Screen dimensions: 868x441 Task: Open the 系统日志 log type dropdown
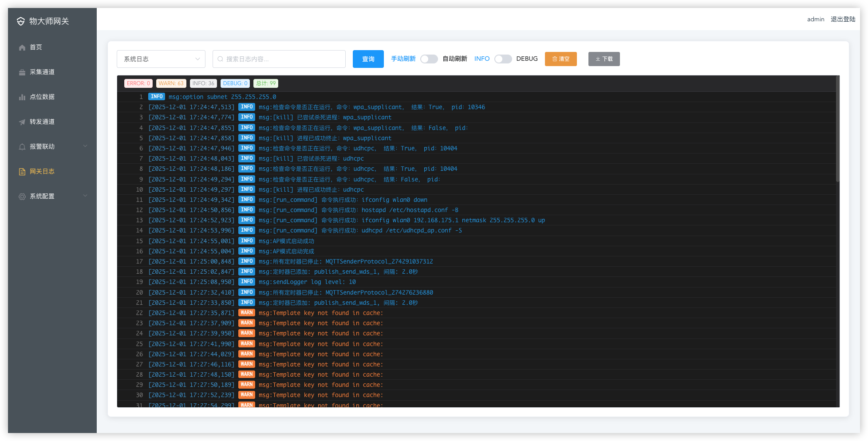[161, 59]
